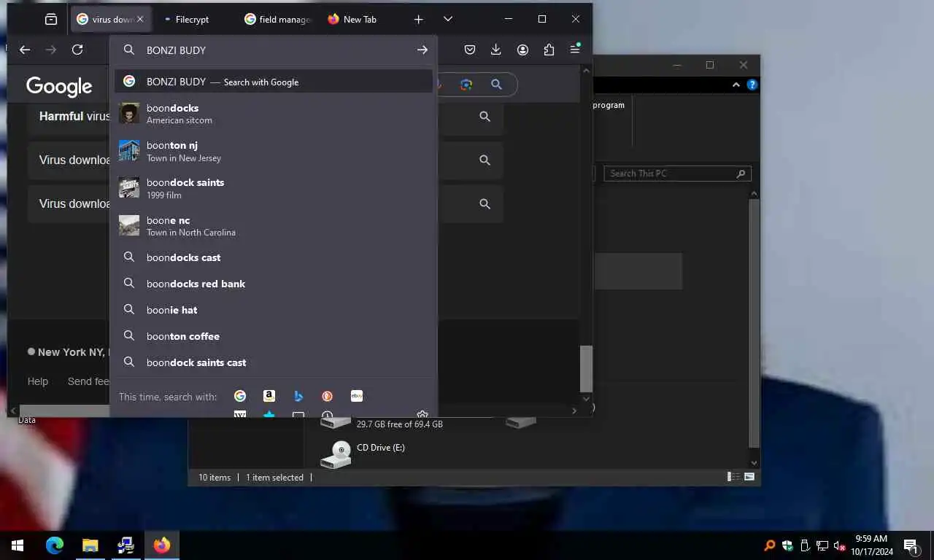Switch to the Filecrypt tab
Screen dimensions: 934x560
pyautogui.click(x=192, y=20)
